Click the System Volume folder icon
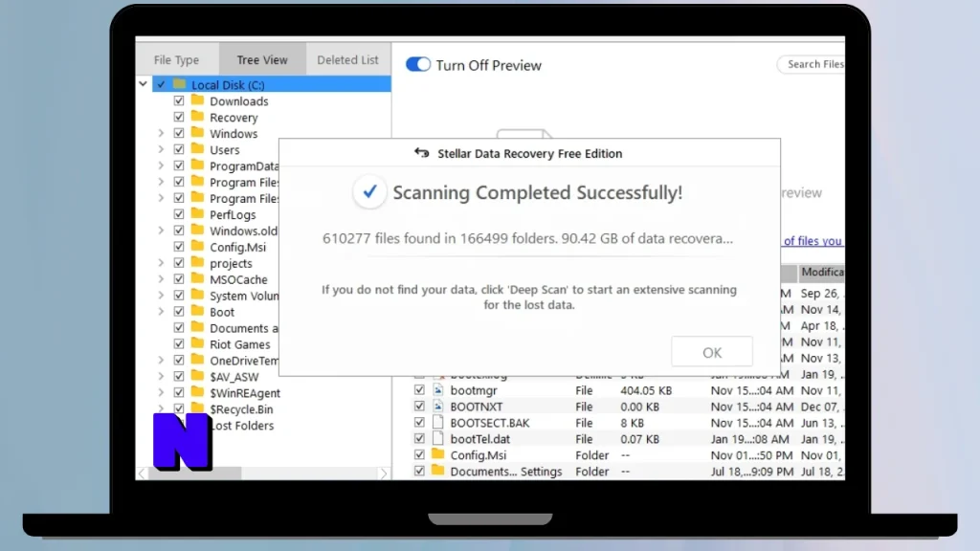 [197, 295]
